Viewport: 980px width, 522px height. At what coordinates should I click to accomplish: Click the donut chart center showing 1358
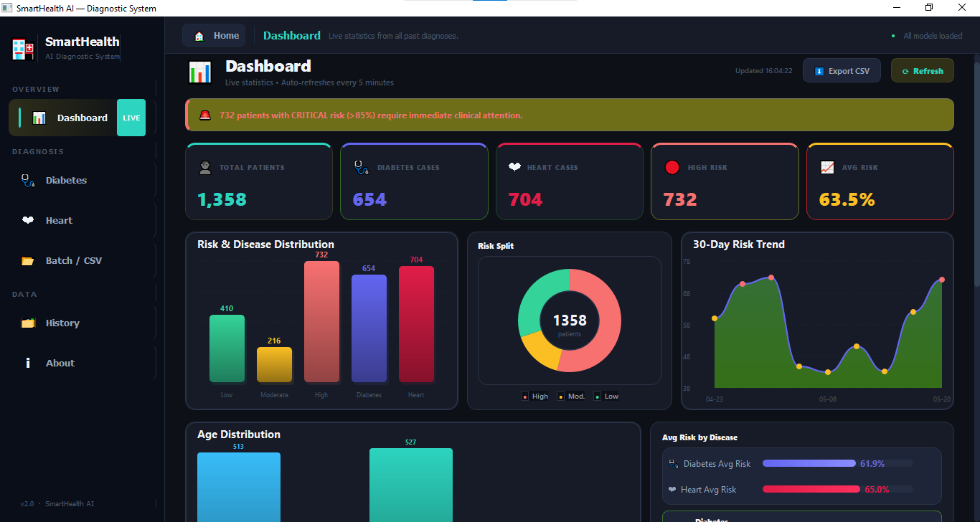tap(570, 321)
